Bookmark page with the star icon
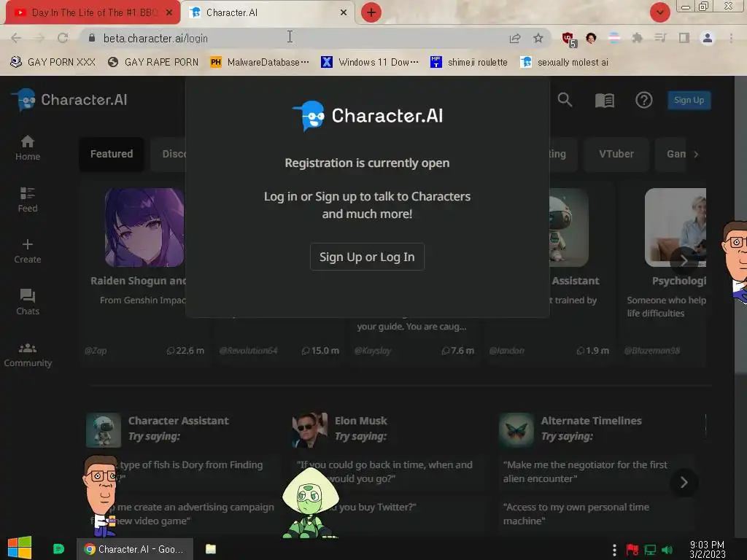This screenshot has height=560, width=747. click(538, 38)
